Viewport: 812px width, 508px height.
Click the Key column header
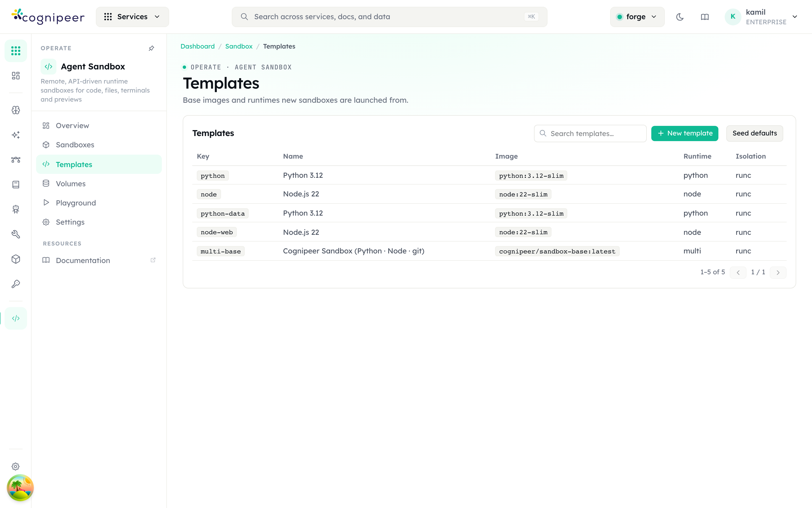pos(203,156)
